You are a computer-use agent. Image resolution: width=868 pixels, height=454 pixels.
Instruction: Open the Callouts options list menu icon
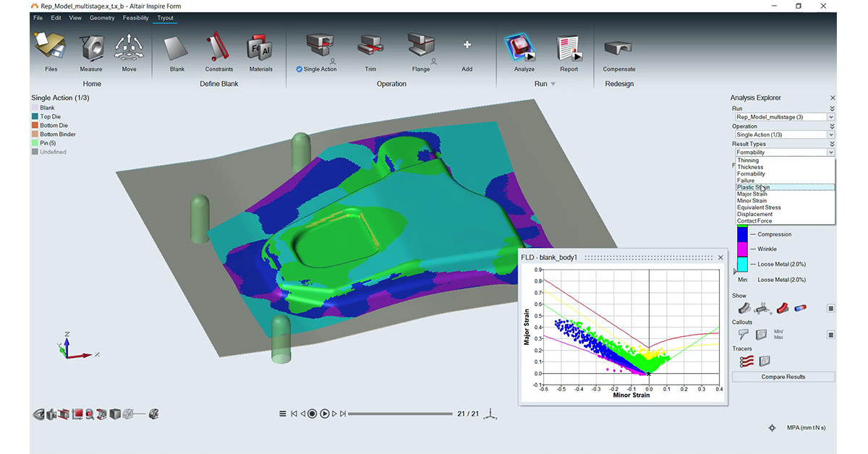[x=830, y=335]
